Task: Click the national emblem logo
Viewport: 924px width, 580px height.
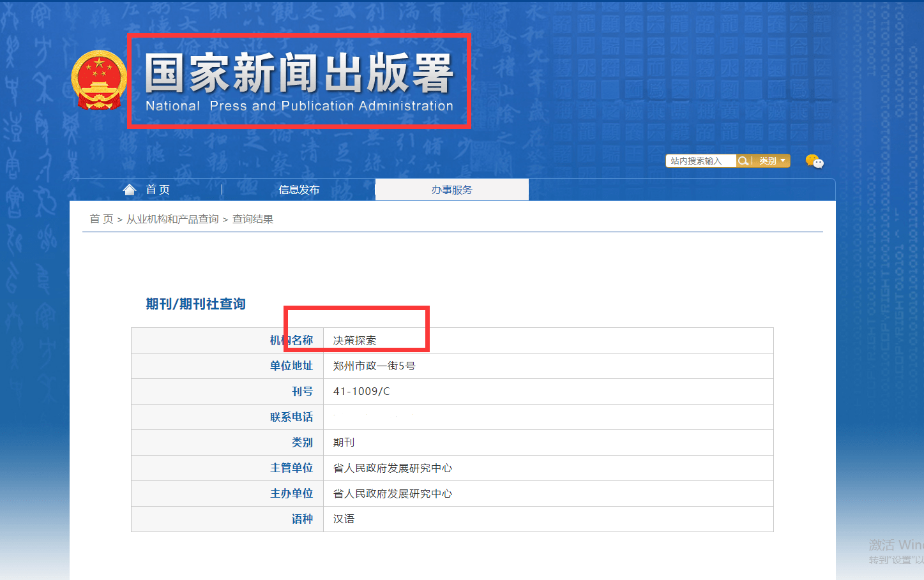Action: tap(98, 80)
